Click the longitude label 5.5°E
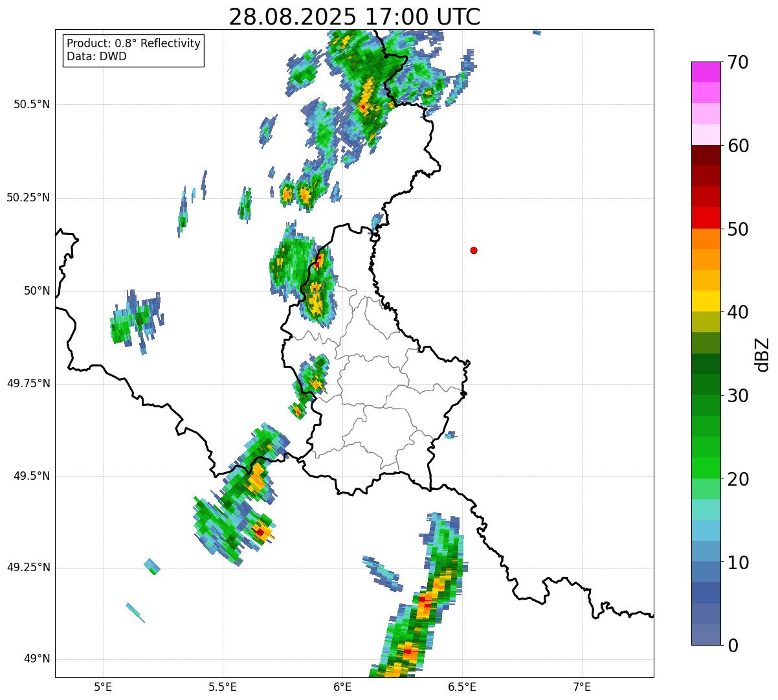This screenshot has height=700, width=778. [x=223, y=687]
